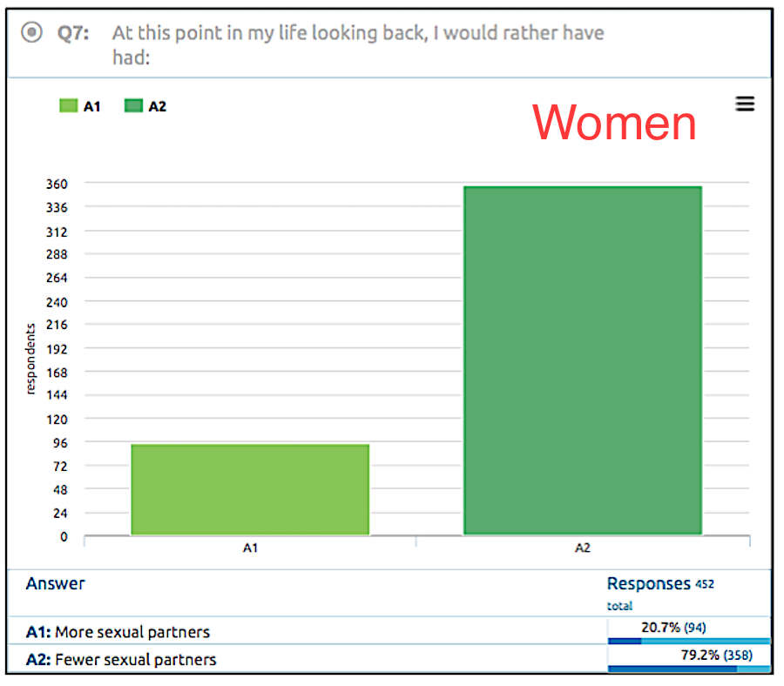
Task: Toggle the A2 legend entry
Action: (x=145, y=106)
